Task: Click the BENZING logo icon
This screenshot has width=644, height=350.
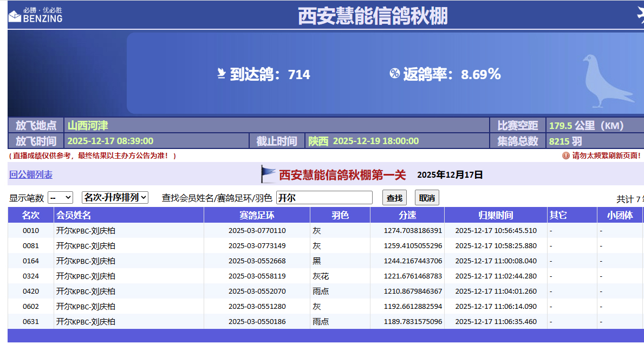Action: point(15,17)
